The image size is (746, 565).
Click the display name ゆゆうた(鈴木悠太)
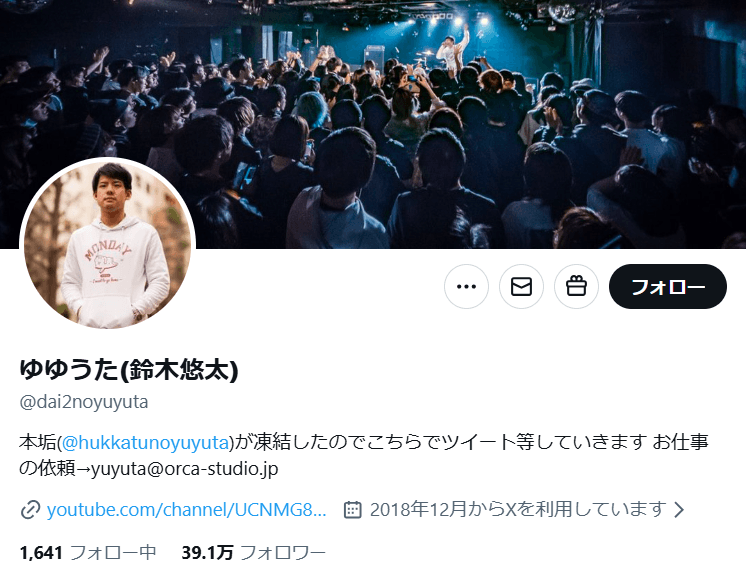(129, 369)
